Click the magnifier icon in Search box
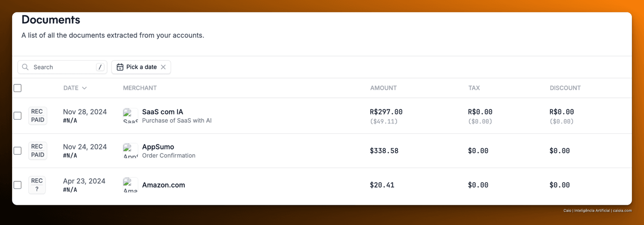This screenshot has width=644, height=225. (x=25, y=67)
